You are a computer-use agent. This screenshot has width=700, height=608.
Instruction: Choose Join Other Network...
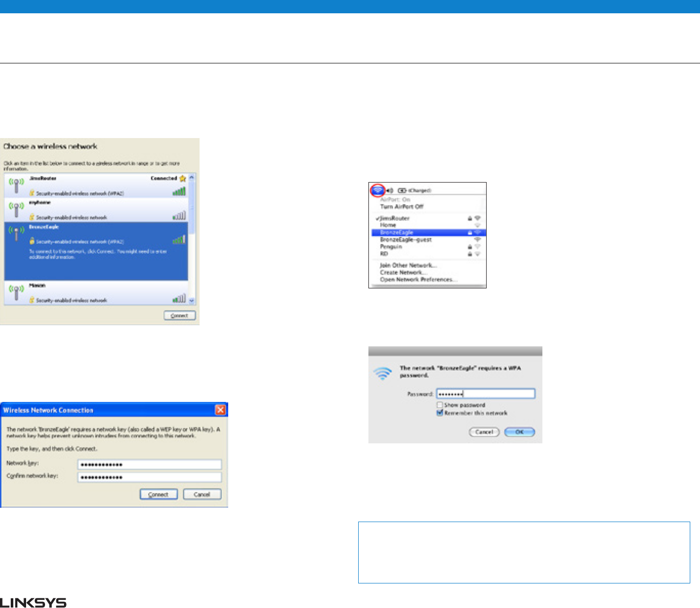(x=408, y=265)
